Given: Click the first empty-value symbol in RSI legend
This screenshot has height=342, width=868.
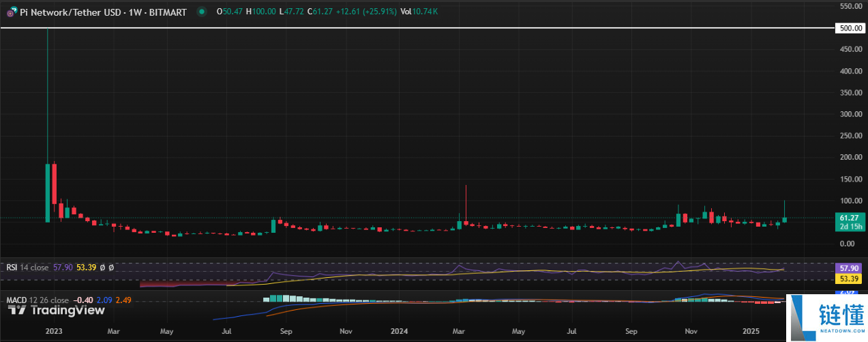Looking at the screenshot, I should click(104, 268).
